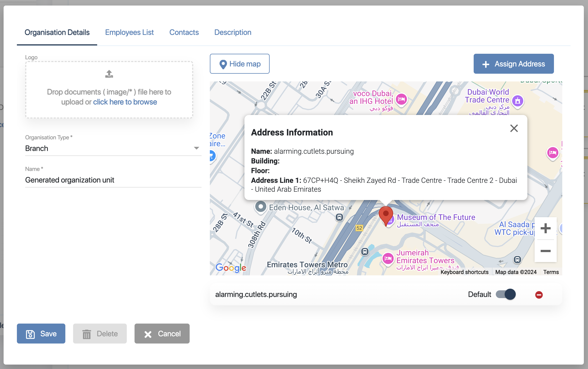Click the 'click here to browse' link

125,102
